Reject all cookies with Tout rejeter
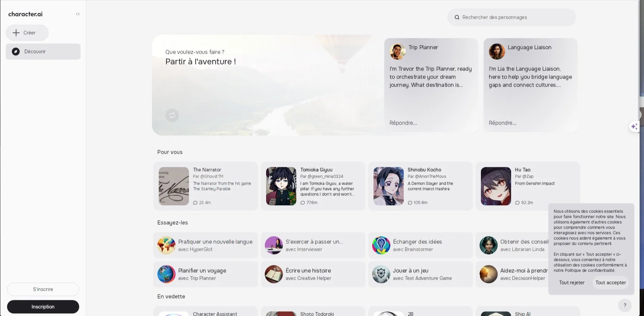 point(572,283)
